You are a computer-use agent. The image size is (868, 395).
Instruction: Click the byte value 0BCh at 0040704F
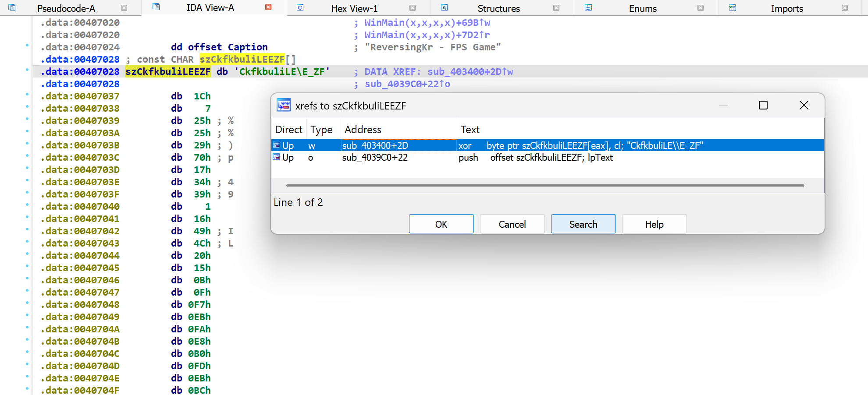(199, 390)
